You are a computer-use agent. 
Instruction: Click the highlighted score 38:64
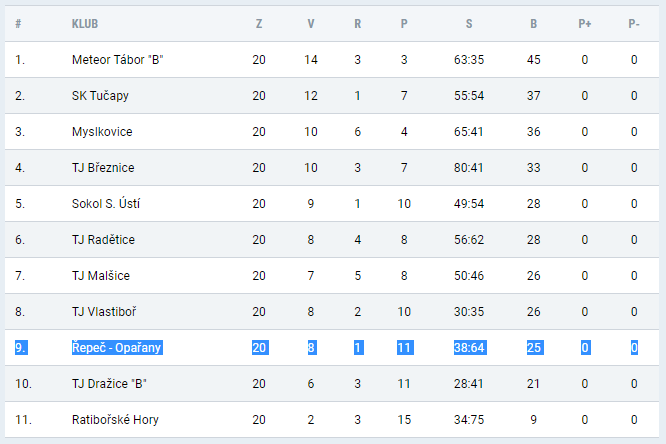click(x=469, y=348)
